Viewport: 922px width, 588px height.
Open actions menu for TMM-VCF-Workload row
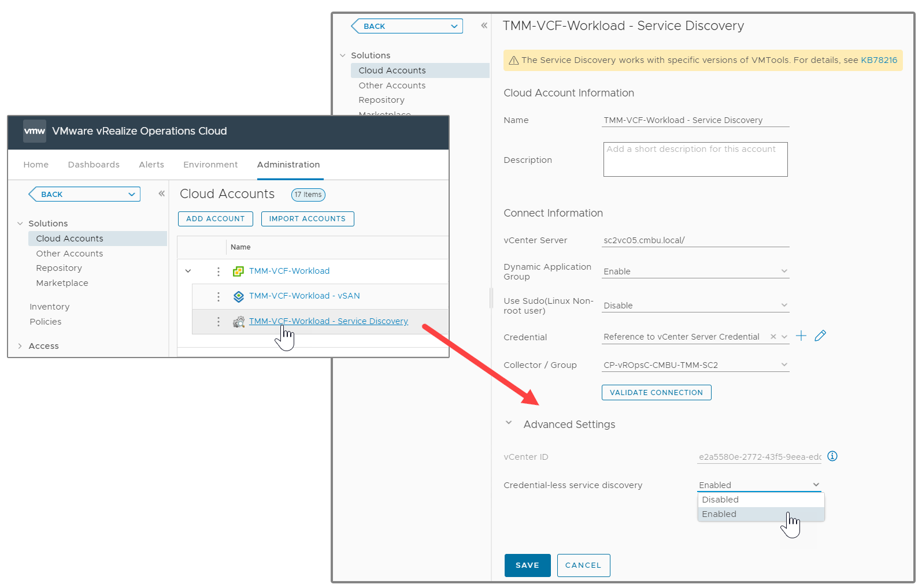point(218,271)
